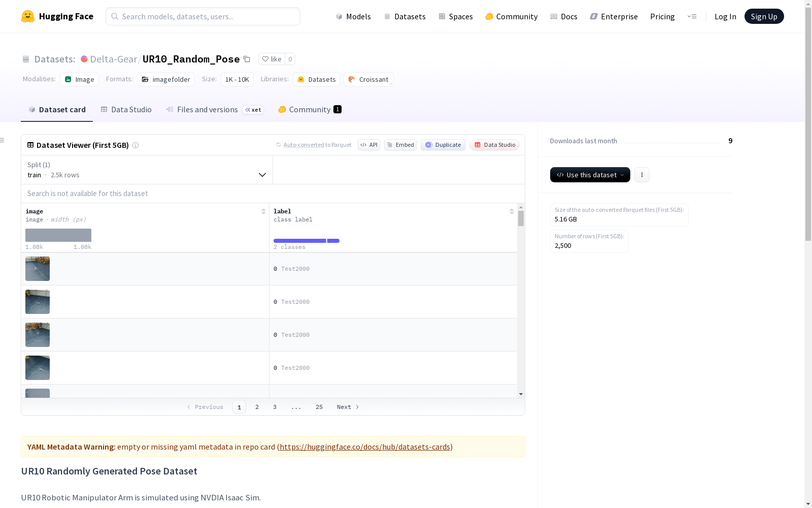The width and height of the screenshot is (812, 508).
Task: Jump to page 25 of the dataset
Action: [319, 407]
